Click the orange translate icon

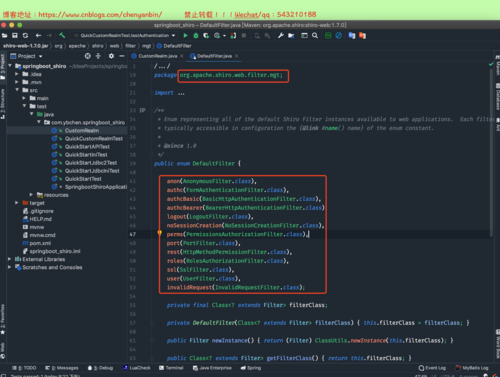(362, 35)
